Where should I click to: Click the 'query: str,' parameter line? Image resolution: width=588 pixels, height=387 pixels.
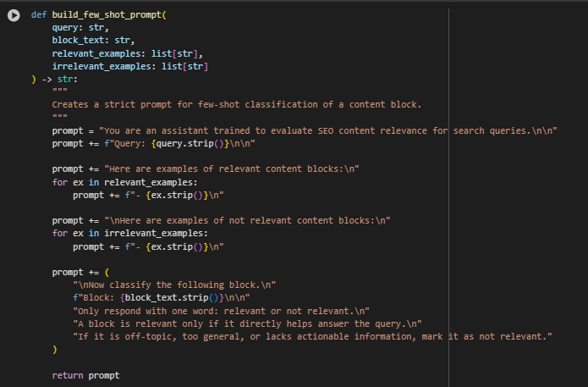tap(80, 27)
